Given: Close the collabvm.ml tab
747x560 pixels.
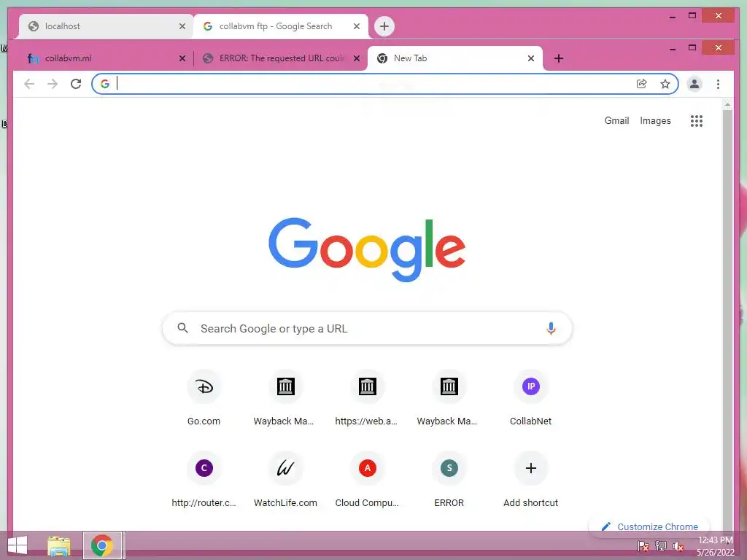Looking at the screenshot, I should 182,58.
